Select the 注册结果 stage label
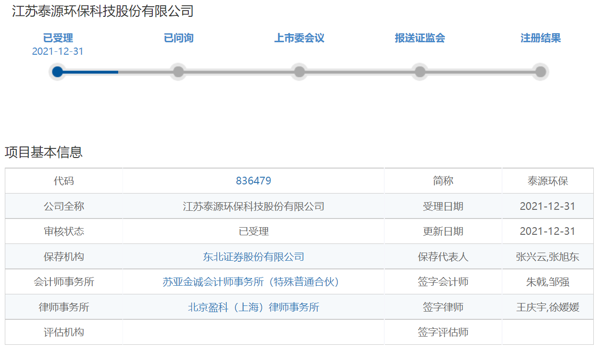 point(540,38)
